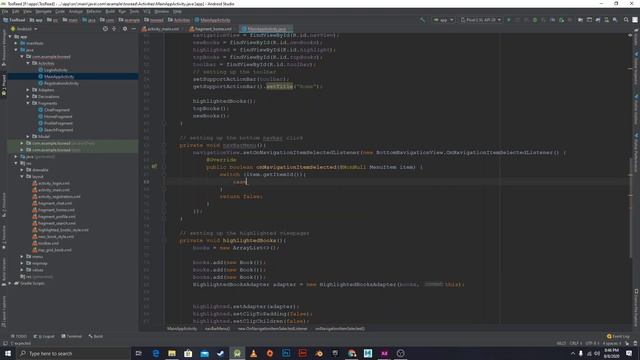Open ChatFragment in project tree
The image size is (640, 360).
[57, 110]
